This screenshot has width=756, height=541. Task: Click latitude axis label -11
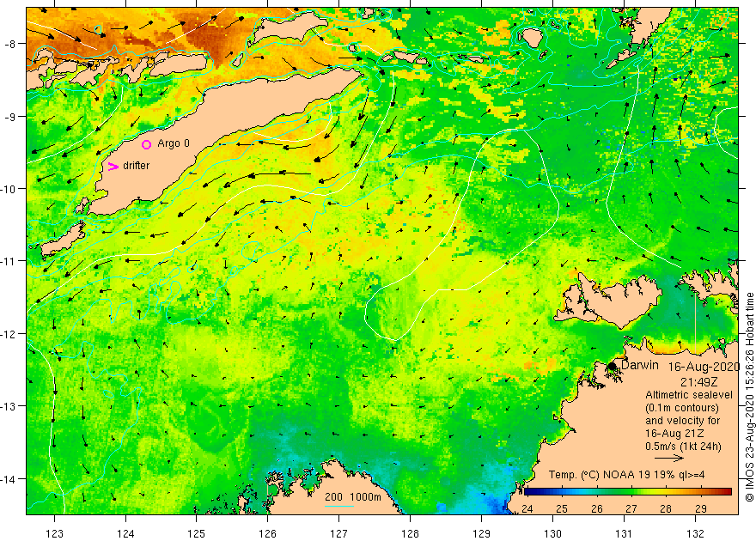pyautogui.click(x=9, y=261)
